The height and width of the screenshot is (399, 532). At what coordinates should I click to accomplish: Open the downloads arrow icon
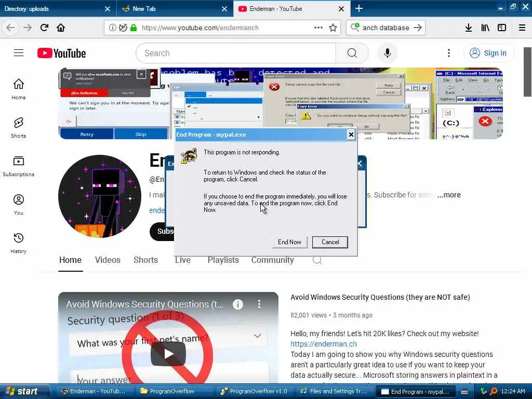469,28
